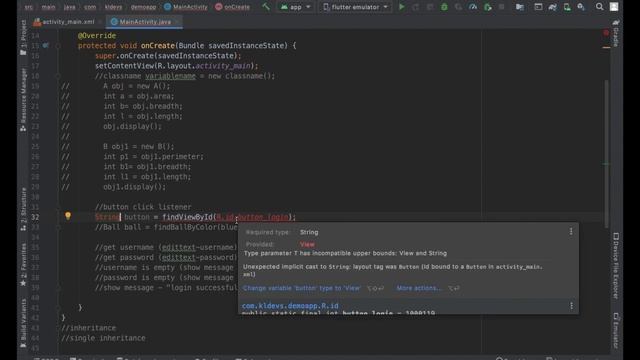The width and height of the screenshot is (640, 360).
Task: Click the 'demoapp' breadcrumb
Action: tap(143, 7)
